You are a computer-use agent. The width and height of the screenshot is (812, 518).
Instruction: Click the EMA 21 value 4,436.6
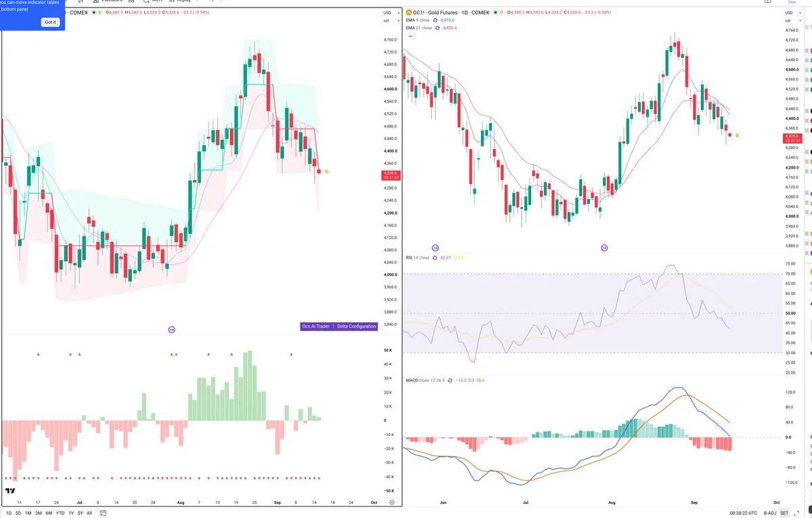(449, 28)
